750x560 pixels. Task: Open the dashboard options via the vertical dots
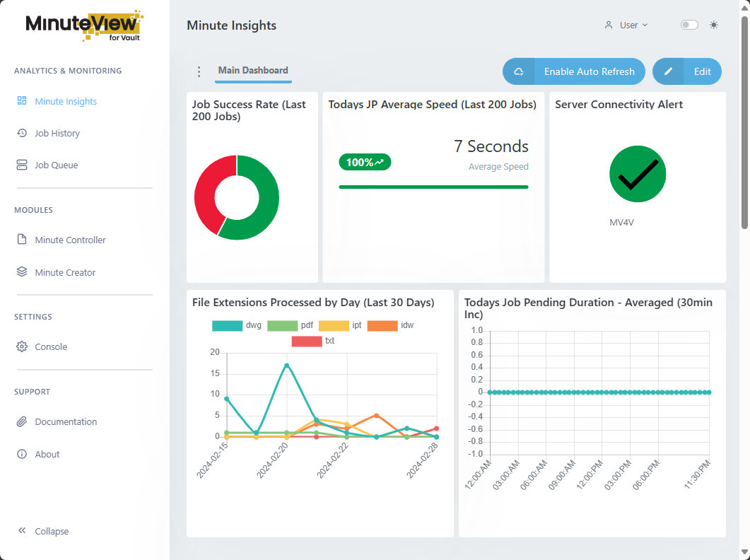click(199, 71)
